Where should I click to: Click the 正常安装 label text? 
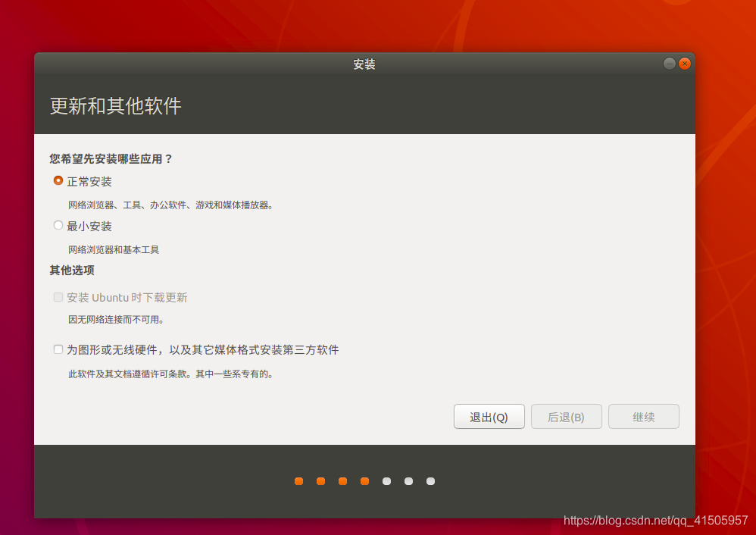click(89, 181)
